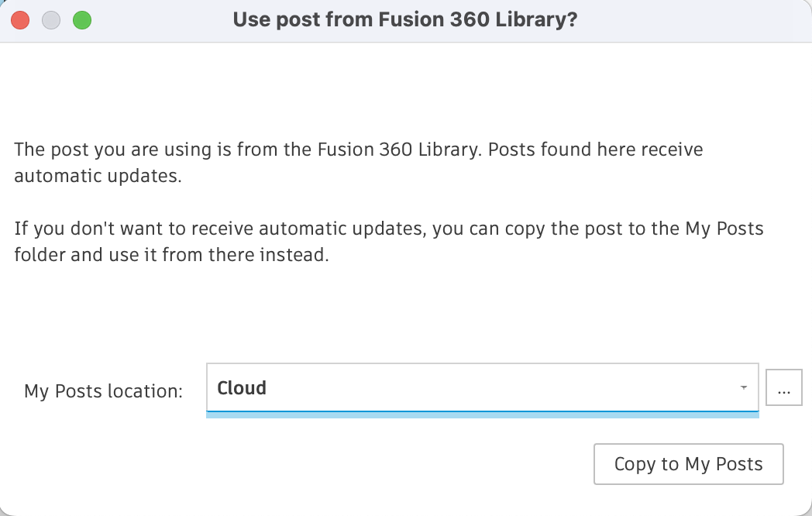The width and height of the screenshot is (812, 516).
Task: Click the blue highlight bar under Cloud field
Action: pyautogui.click(x=482, y=415)
